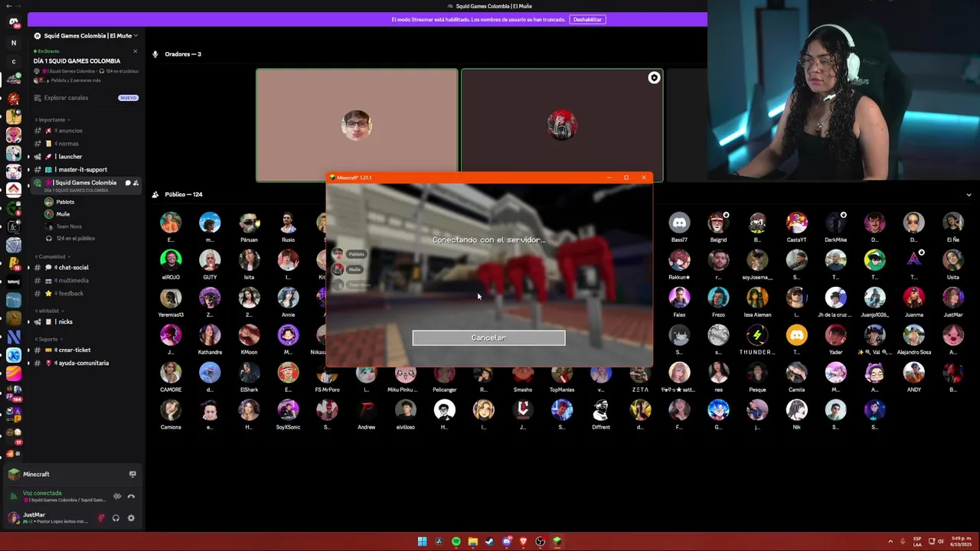
Task: Click invite icon on Squid Games Colombia channel
Action: (x=136, y=183)
